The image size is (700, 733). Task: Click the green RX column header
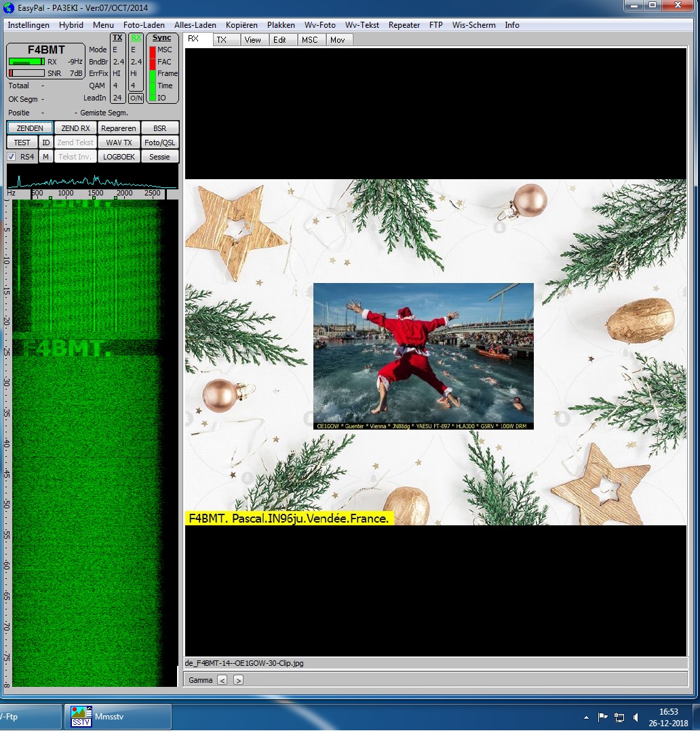(x=136, y=38)
